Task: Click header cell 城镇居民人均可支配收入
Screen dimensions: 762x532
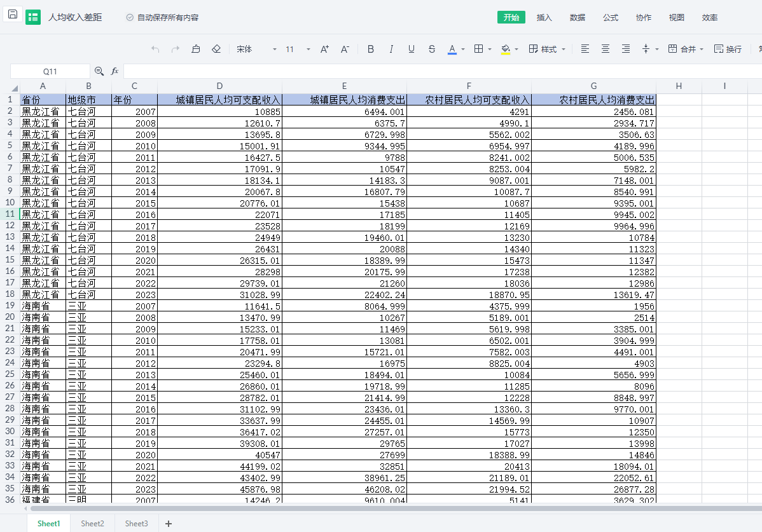Action: 219,100
